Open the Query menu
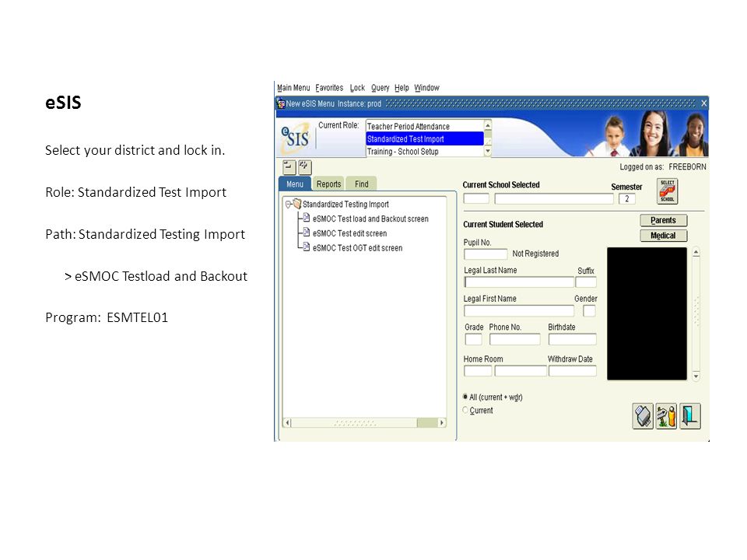Viewport: 747px width, 560px height. click(x=381, y=88)
